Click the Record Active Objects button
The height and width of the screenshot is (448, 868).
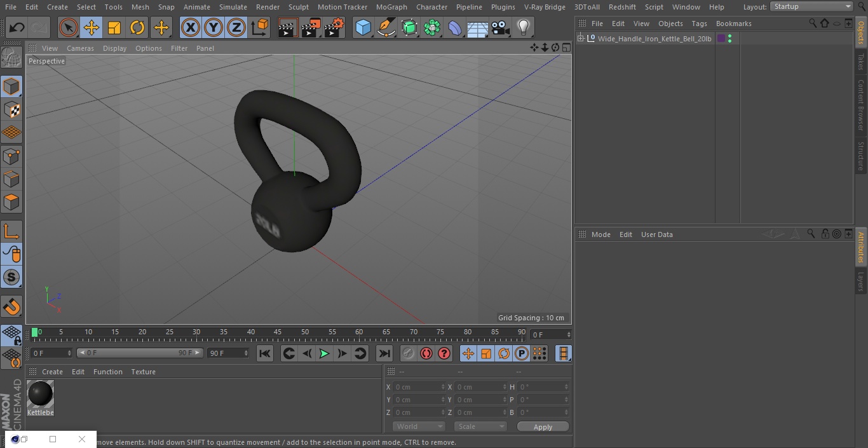[408, 353]
